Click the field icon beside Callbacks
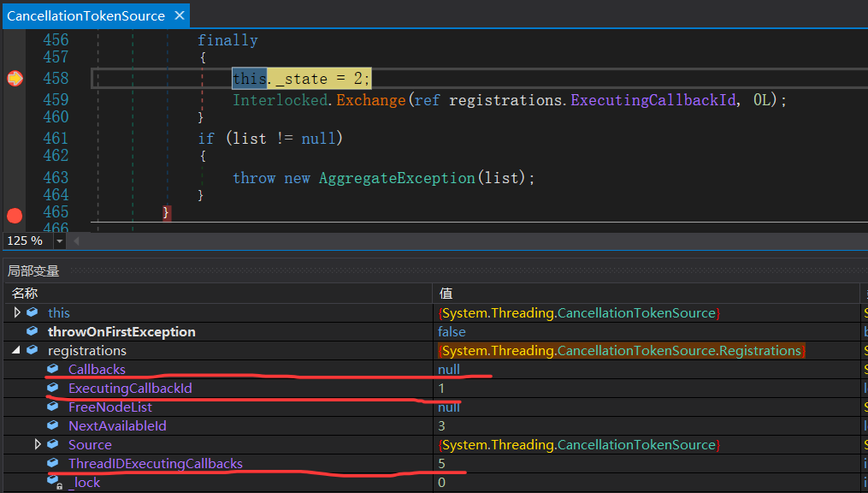Viewport: 868px width, 493px height. [52, 369]
